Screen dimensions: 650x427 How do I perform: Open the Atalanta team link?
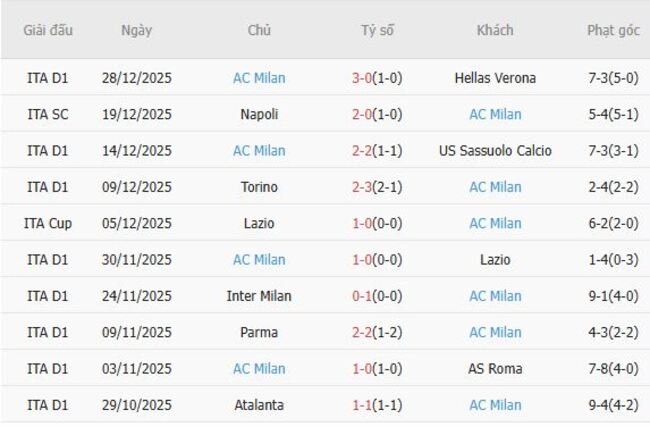coord(259,405)
